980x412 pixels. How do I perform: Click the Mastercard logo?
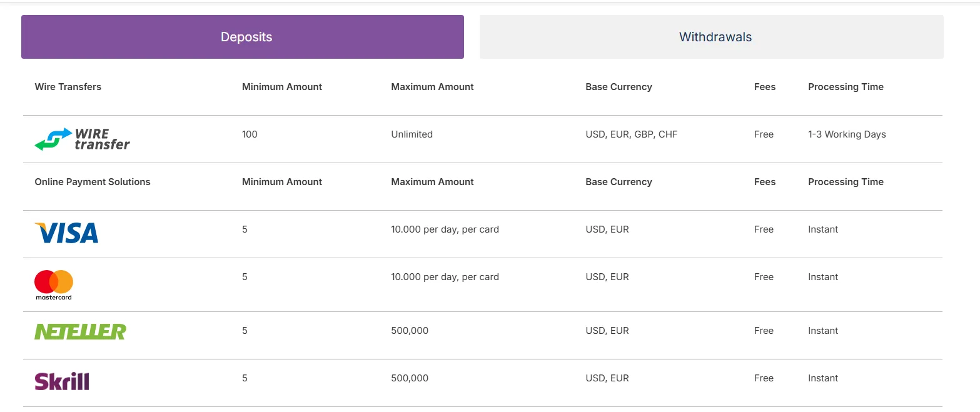coord(54,285)
